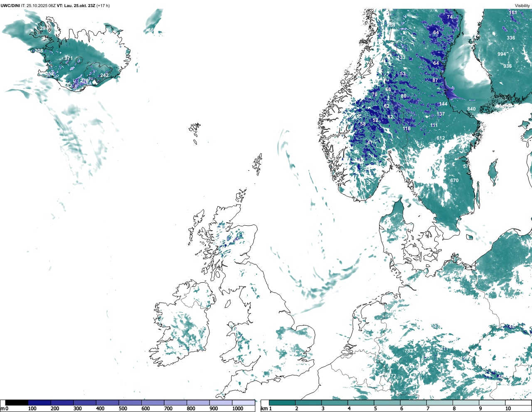Click the '70' visibility value in central Norway
Image resolution: width=532 pixels, height=412 pixels.
pos(374,94)
